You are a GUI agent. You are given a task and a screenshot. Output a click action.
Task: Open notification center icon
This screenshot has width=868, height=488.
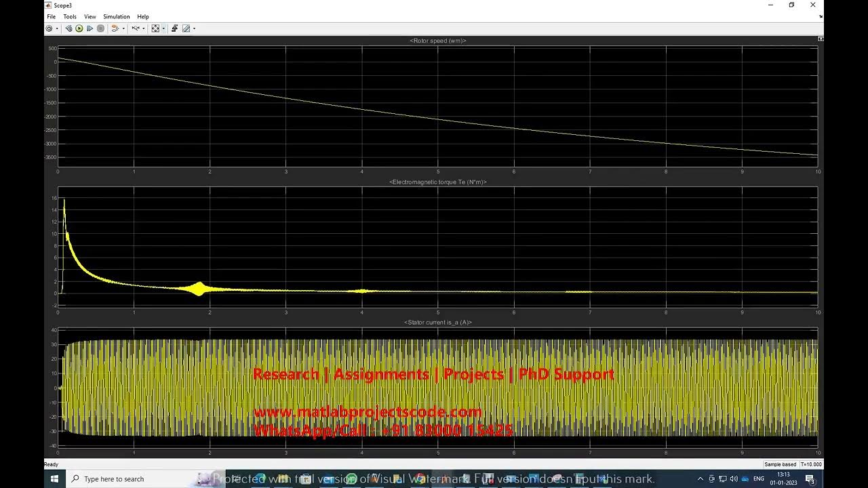pyautogui.click(x=810, y=479)
